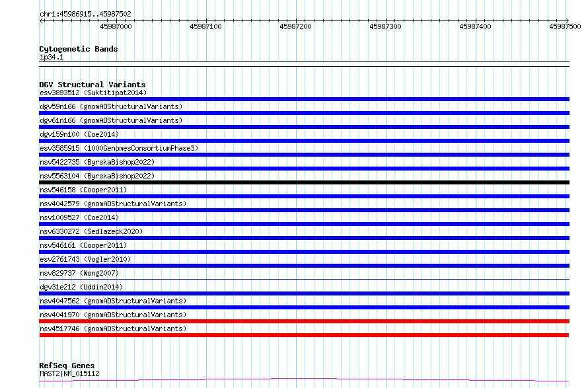Open esv3585915 1000GenomesConsortiumPhase3 label
Screen dimensions: 588x388
click(119, 148)
